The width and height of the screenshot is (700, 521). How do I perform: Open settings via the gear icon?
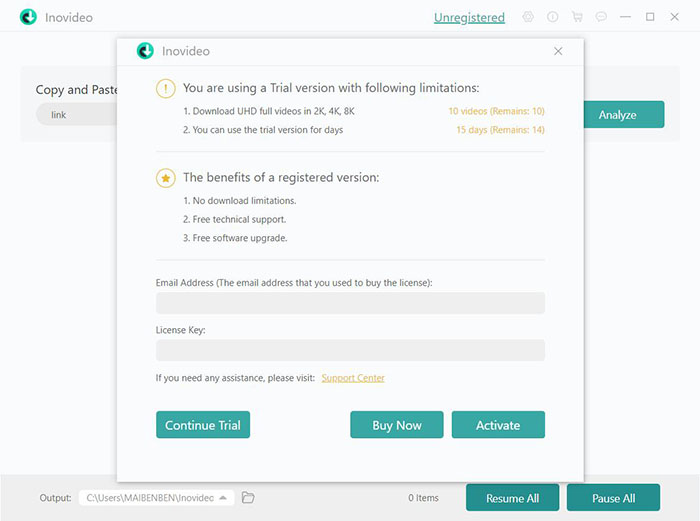[x=528, y=17]
